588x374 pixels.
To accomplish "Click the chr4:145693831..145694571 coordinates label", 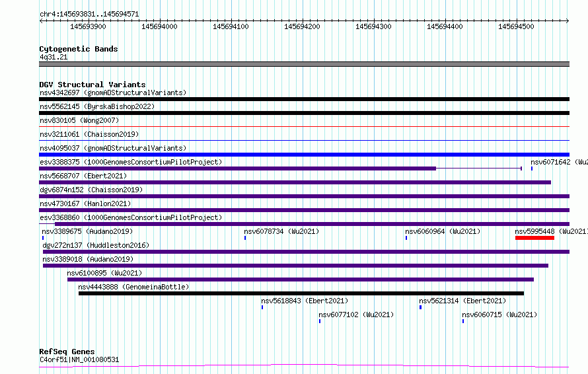I will coord(89,15).
